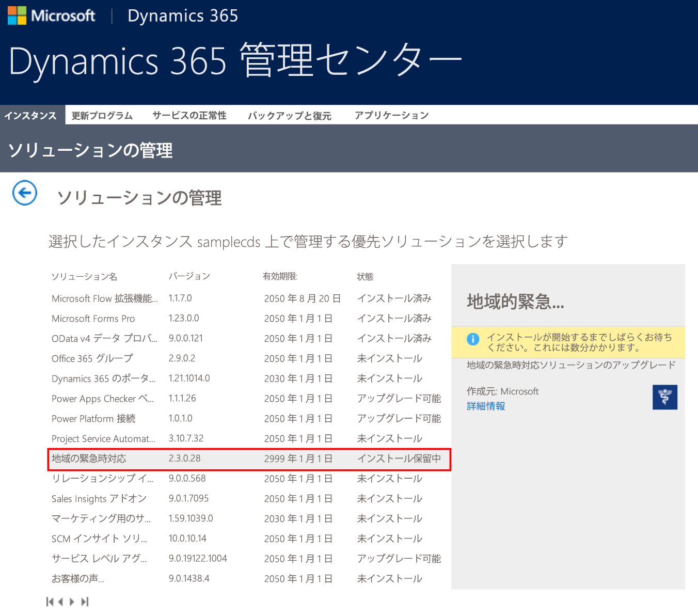Click version 10.0.10.14 cell

click(x=187, y=539)
